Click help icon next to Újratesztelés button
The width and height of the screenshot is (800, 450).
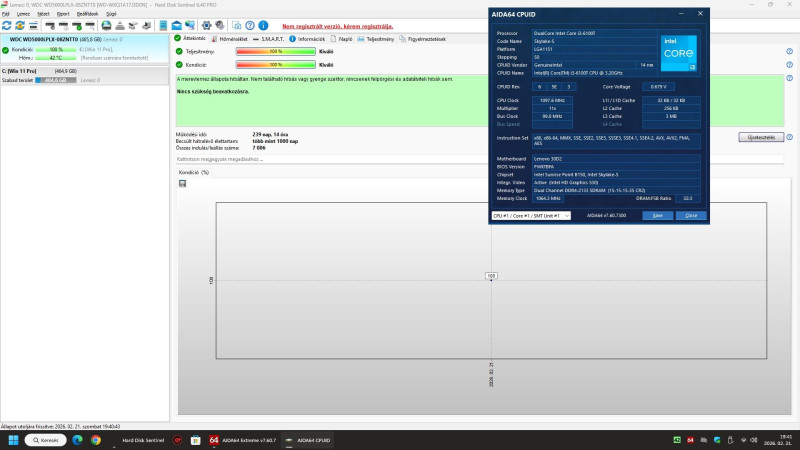coord(789,137)
